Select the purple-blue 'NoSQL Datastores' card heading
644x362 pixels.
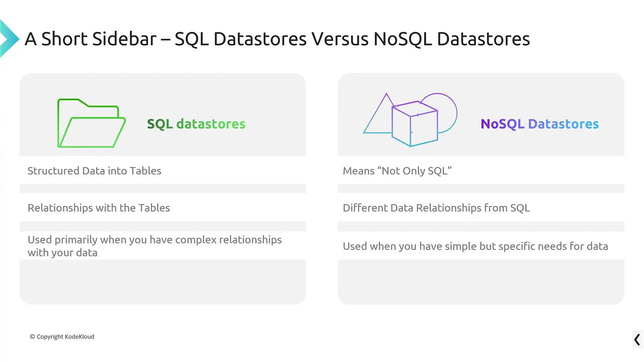tap(539, 124)
